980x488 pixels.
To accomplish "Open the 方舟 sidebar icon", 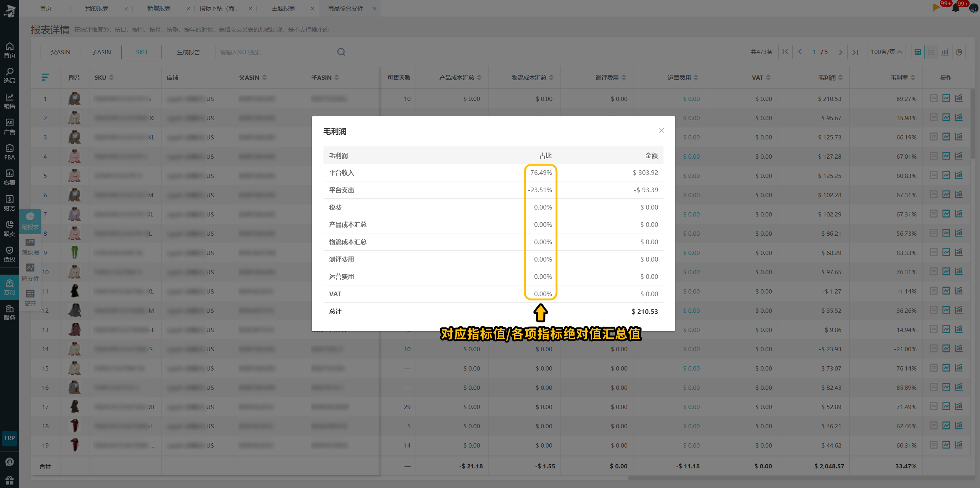I will click(x=10, y=287).
